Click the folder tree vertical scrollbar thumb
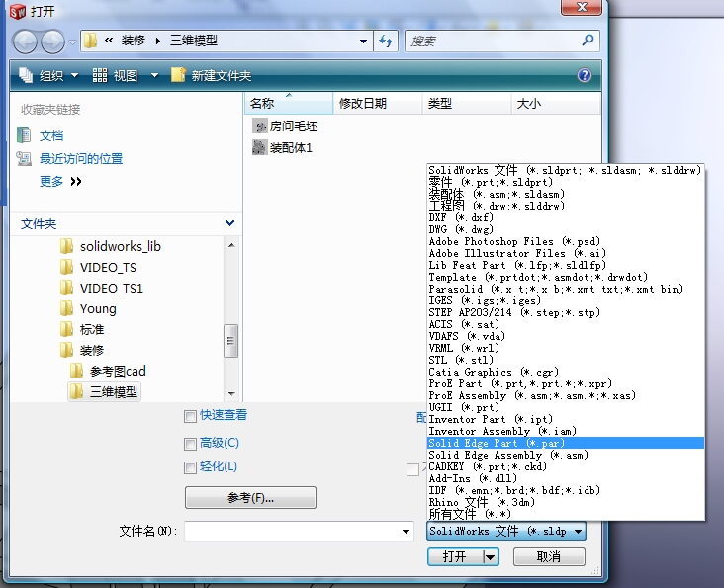The width and height of the screenshot is (724, 588). (230, 341)
